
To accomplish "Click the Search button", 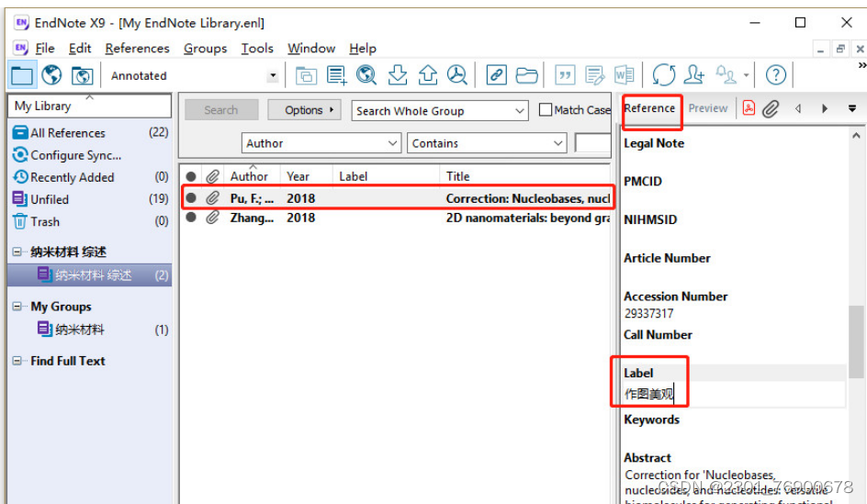I will click(221, 110).
